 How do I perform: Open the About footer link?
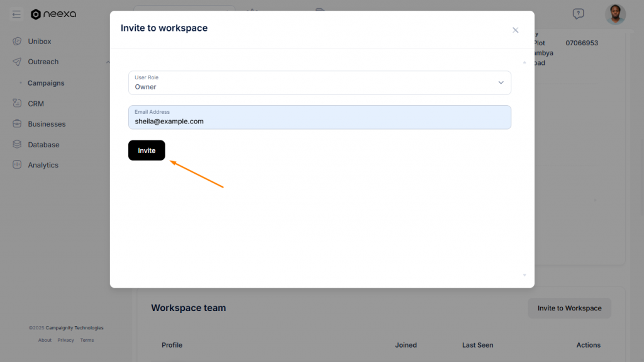(45, 340)
